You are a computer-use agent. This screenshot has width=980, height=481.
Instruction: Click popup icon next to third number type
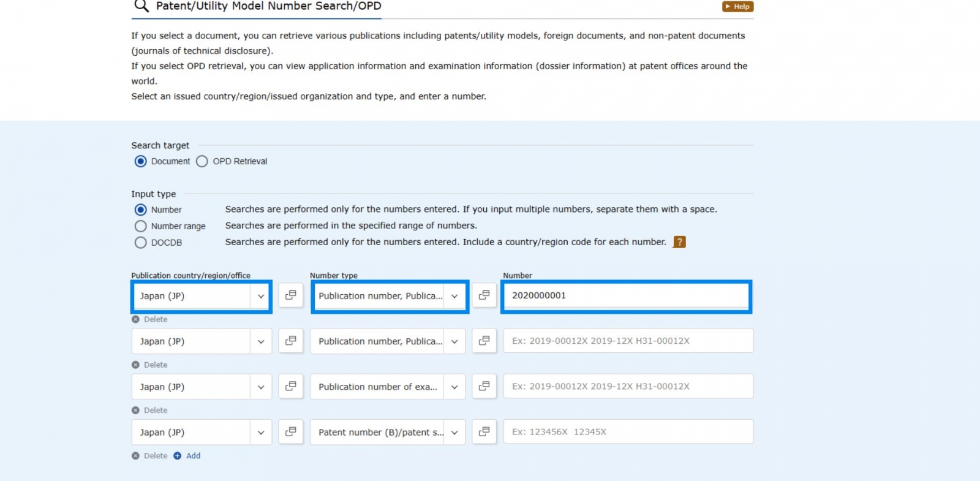484,386
